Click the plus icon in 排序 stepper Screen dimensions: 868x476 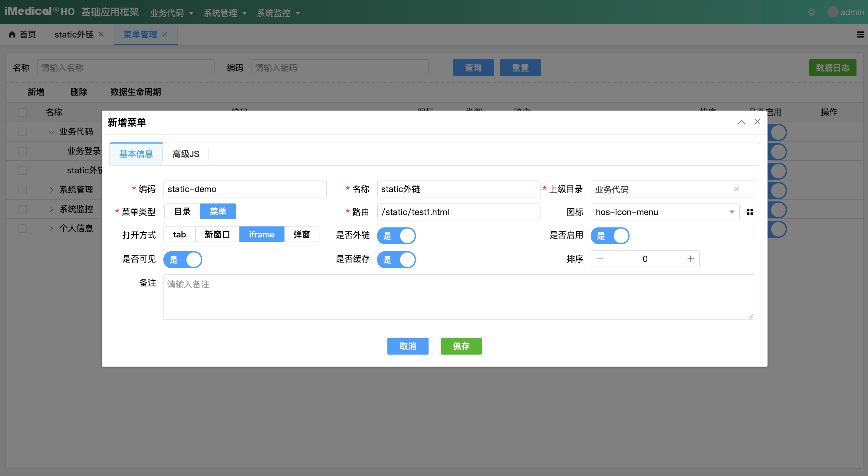click(x=690, y=259)
